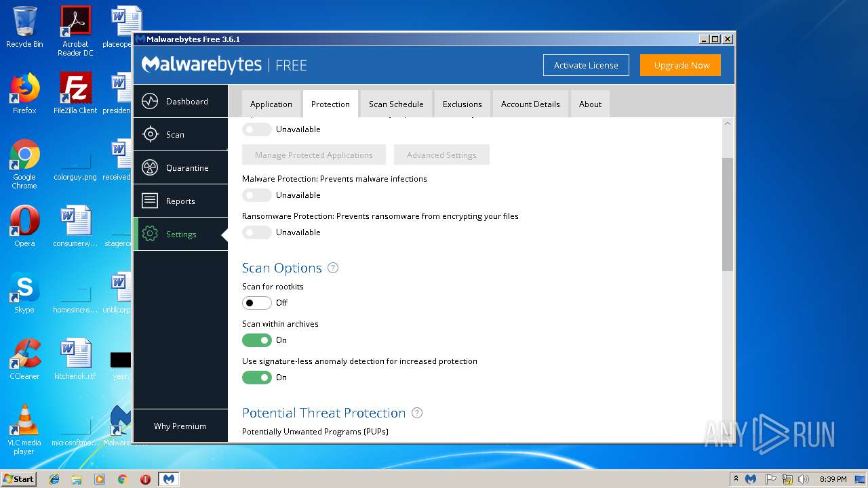Screen dimensions: 868x488
Task: Click Malwarebytes tray icon in system tray
Action: pos(751,479)
